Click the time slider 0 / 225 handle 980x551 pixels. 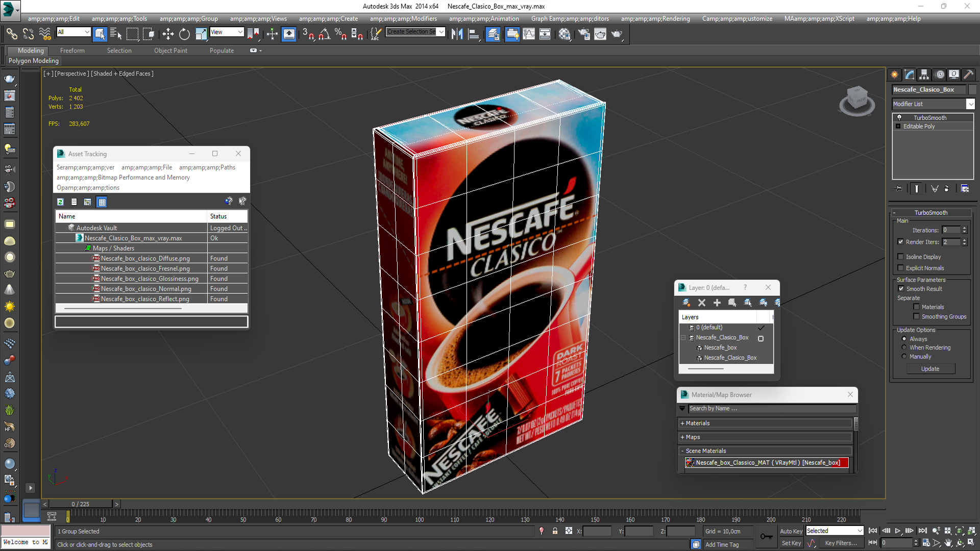(x=81, y=504)
